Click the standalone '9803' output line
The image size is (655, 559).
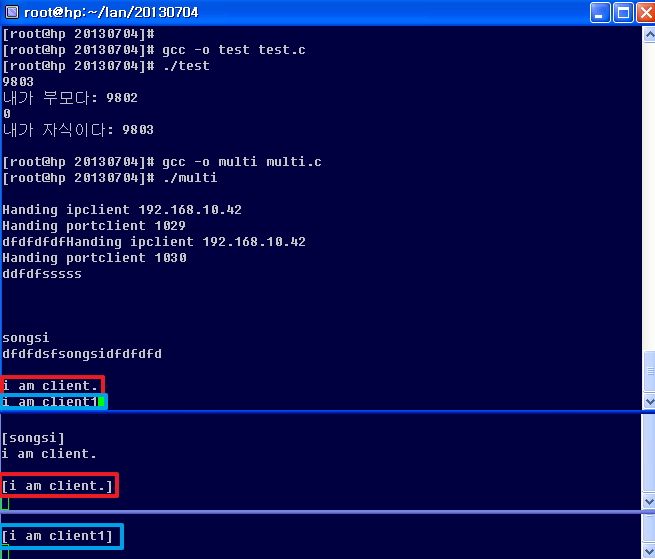coord(18,81)
